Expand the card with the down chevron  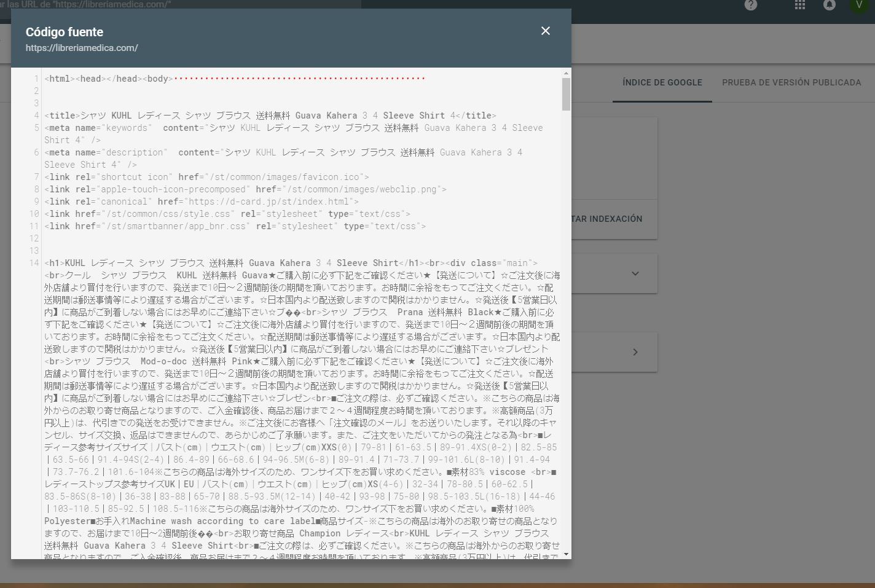635,273
